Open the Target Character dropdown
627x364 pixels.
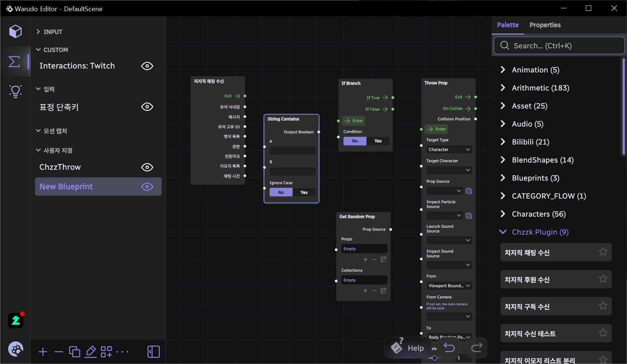[449, 170]
